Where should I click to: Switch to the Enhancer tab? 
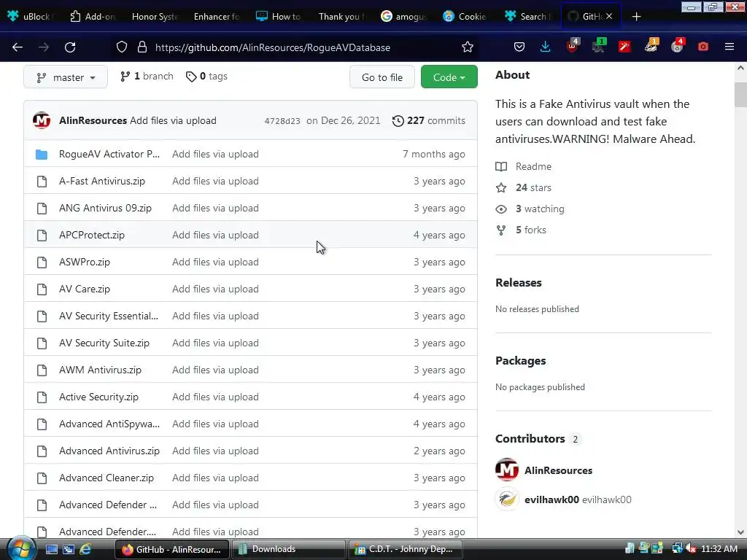(216, 17)
